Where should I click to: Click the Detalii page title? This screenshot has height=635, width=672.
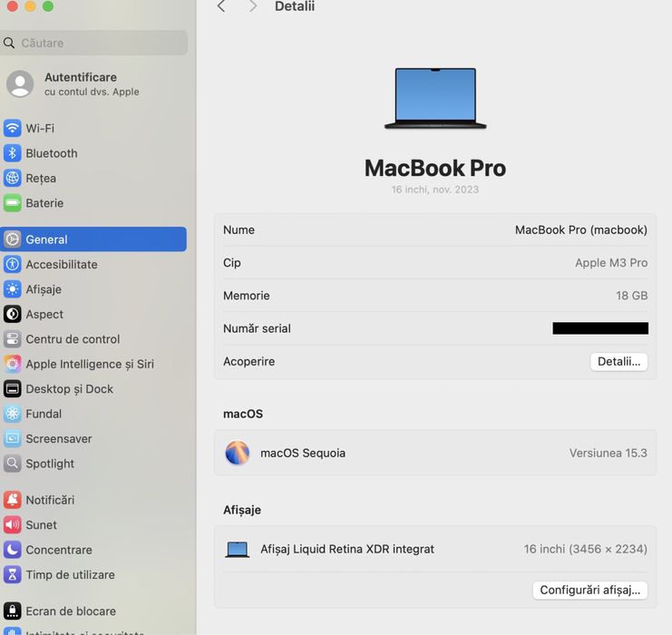click(x=295, y=6)
